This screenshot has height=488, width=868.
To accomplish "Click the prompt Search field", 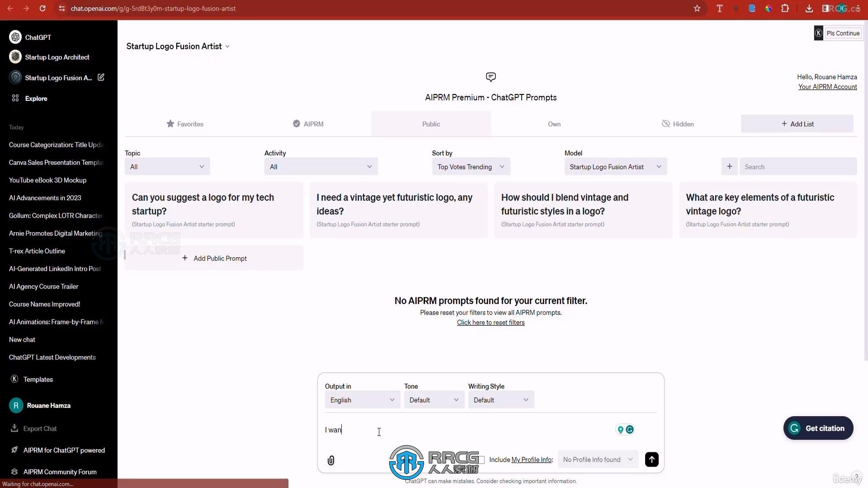I will tap(798, 166).
